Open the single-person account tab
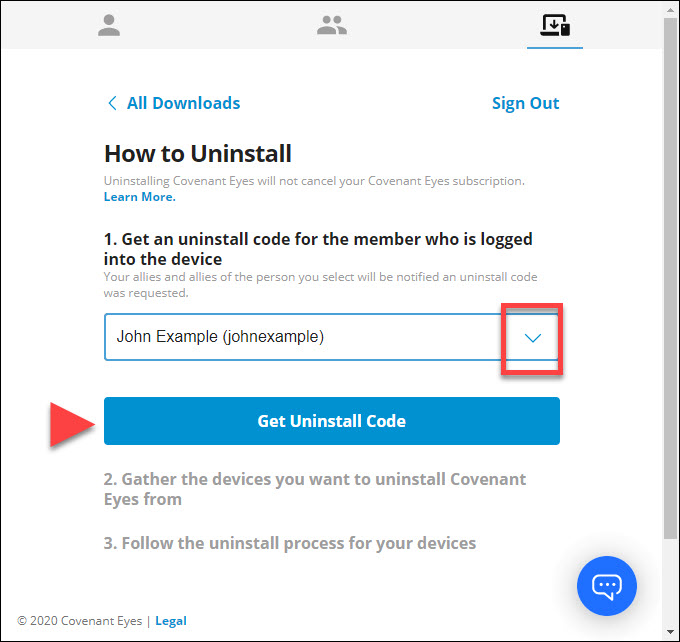The image size is (680, 642). point(109,25)
